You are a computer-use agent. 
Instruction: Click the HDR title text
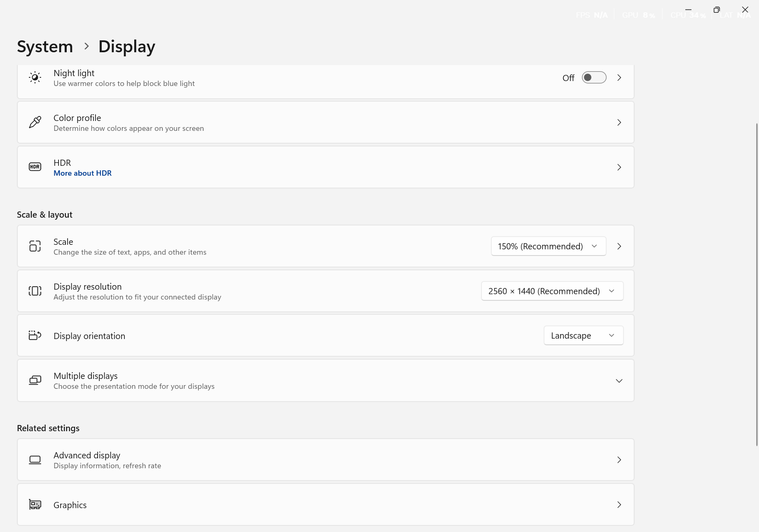(62, 163)
